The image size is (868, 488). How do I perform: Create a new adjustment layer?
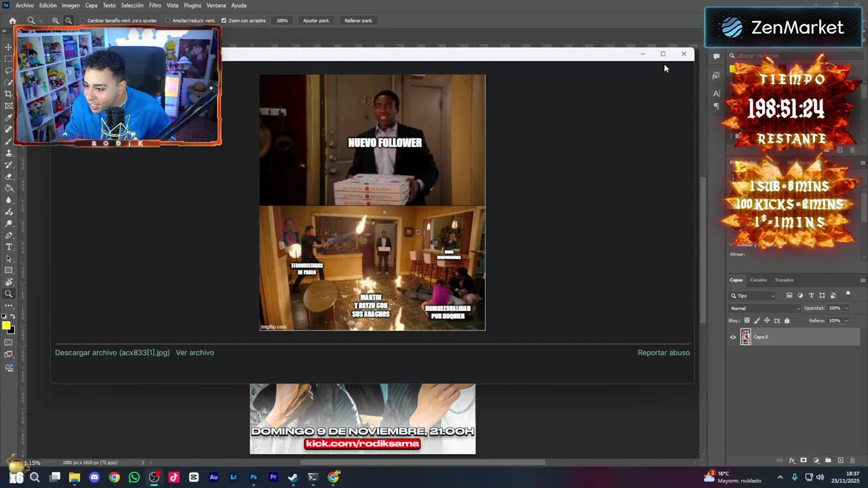pos(816,460)
